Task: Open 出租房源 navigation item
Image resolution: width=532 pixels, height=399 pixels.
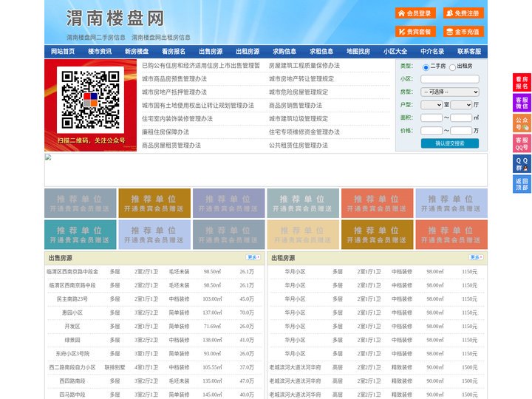Action: 248,52
